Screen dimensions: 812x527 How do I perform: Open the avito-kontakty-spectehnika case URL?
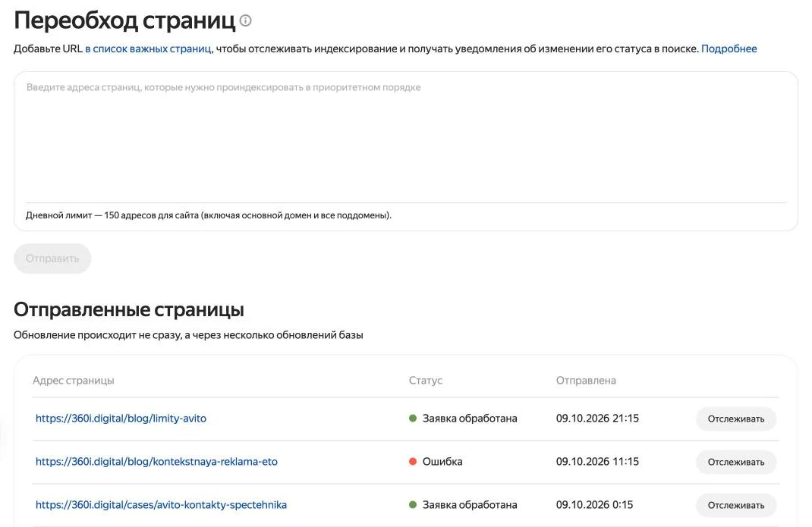[x=161, y=505]
